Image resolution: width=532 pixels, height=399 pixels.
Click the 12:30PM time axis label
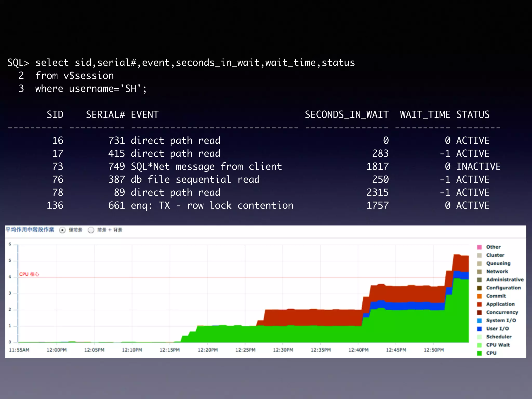(x=283, y=350)
